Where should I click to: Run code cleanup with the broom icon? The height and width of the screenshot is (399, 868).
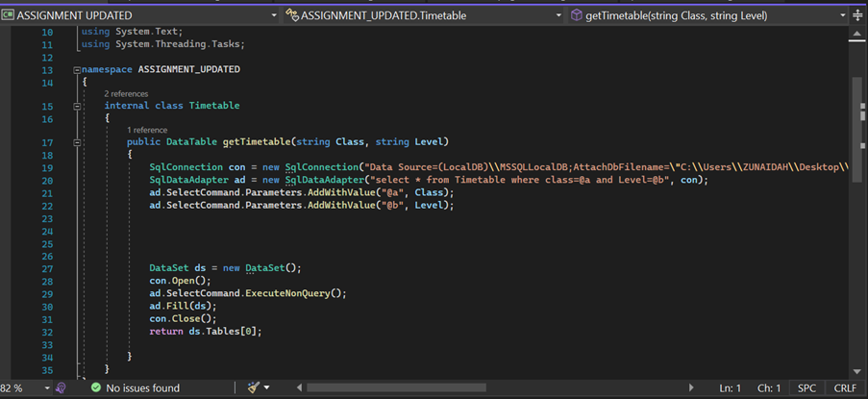[x=254, y=387]
